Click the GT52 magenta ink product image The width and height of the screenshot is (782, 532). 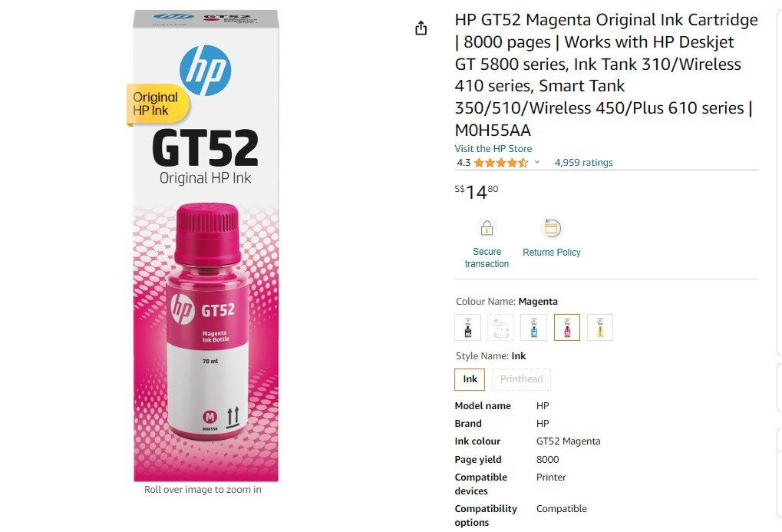click(x=206, y=246)
